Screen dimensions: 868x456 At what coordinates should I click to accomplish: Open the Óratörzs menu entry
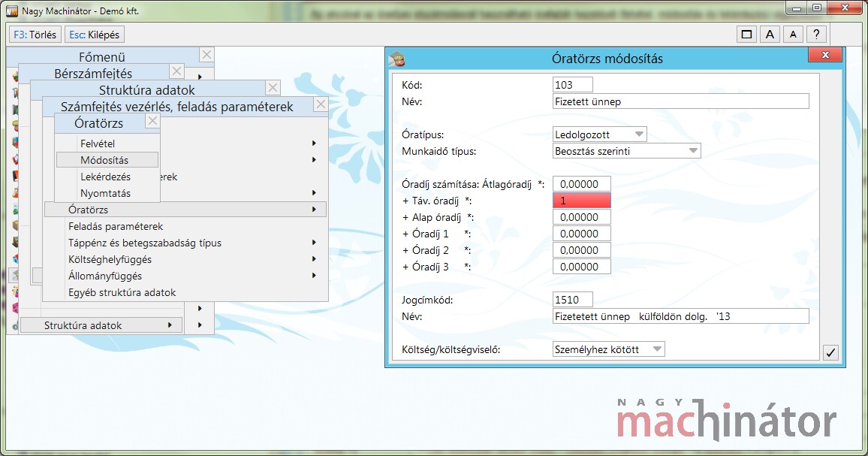coord(185,210)
